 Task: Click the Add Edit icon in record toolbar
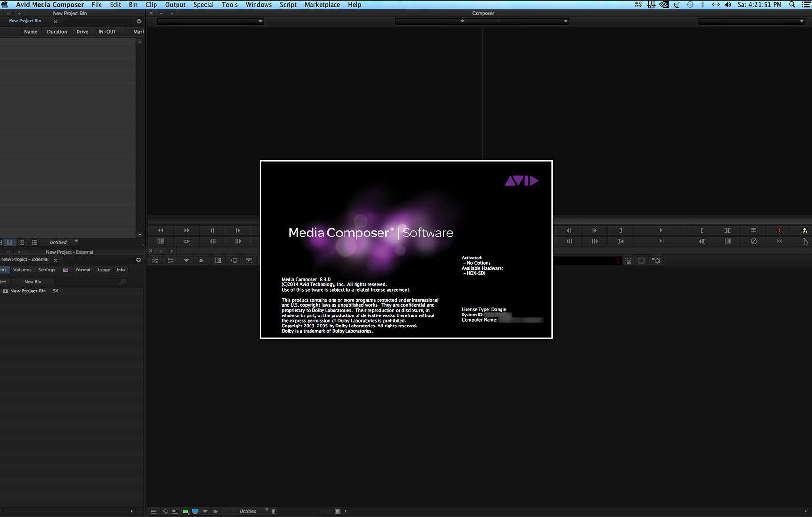pos(753,230)
